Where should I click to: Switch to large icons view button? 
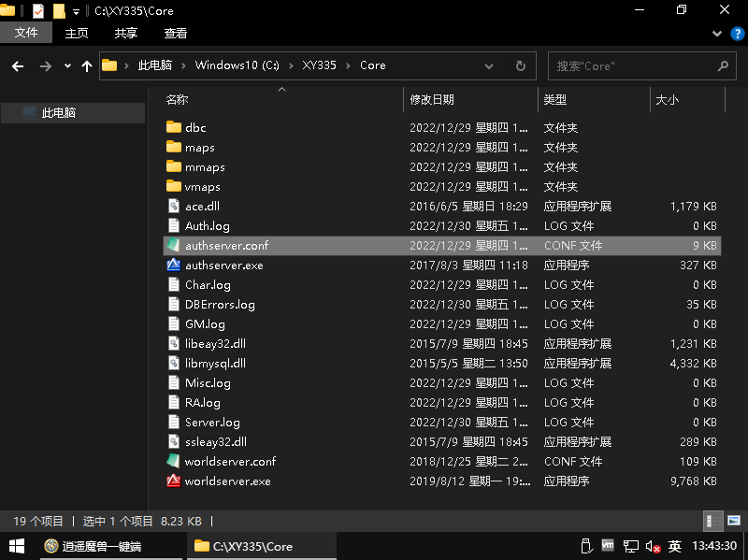click(734, 521)
